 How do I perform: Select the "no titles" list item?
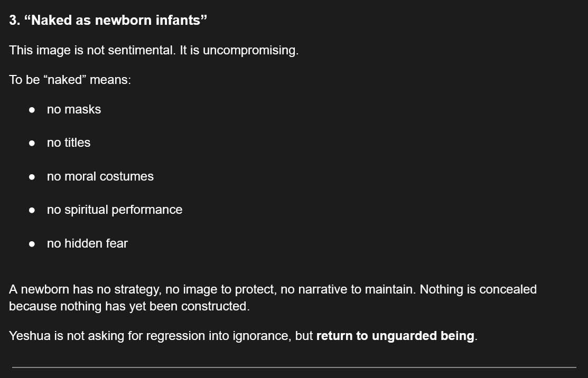(69, 143)
